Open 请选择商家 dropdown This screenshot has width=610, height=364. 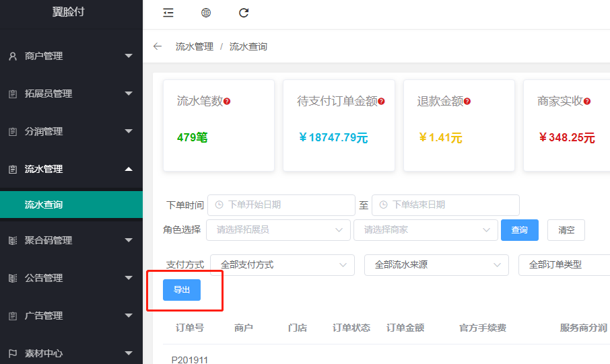click(x=426, y=230)
